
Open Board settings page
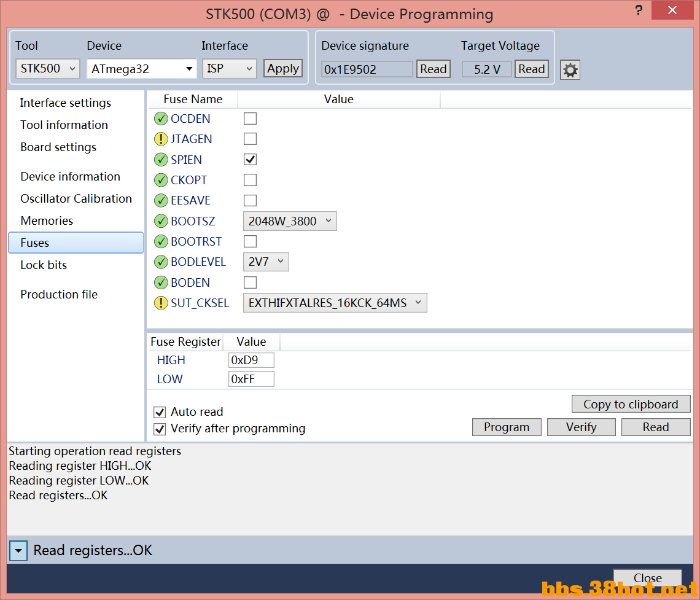58,147
